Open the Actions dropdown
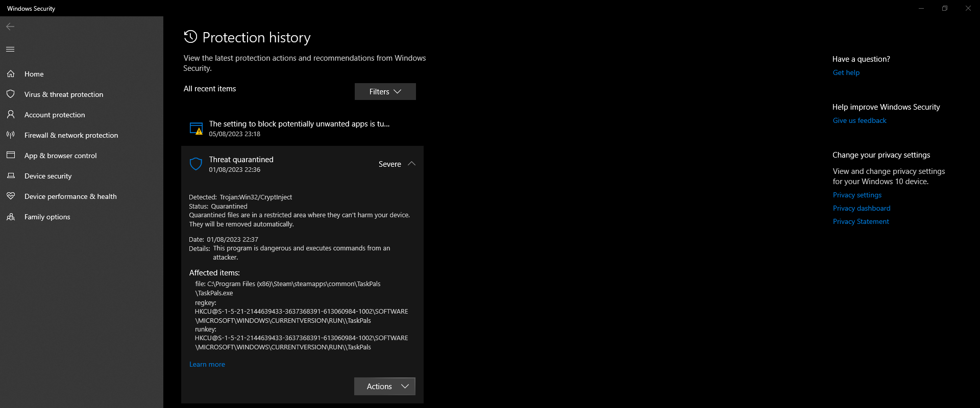Screen dimensions: 980x408 tap(385, 387)
